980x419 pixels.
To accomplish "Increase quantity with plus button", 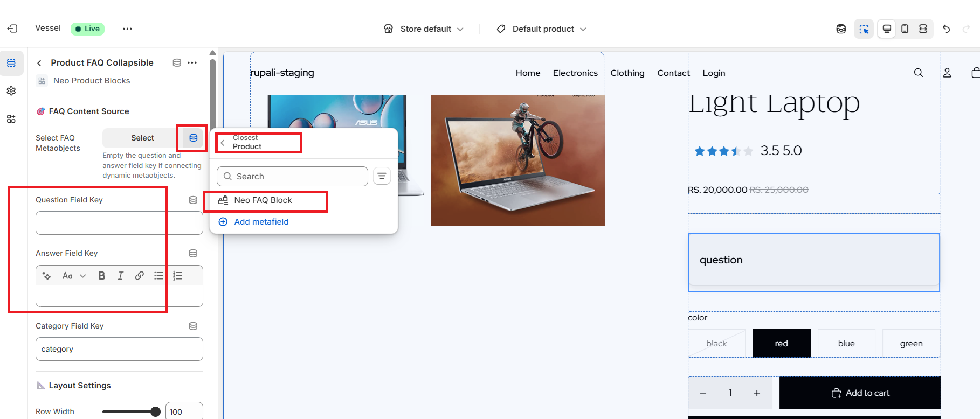I will tap(757, 393).
